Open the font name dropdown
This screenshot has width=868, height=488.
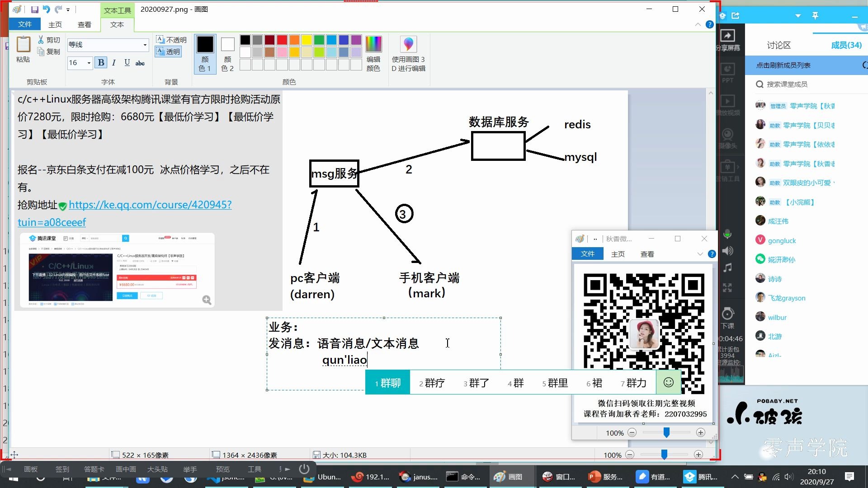145,45
